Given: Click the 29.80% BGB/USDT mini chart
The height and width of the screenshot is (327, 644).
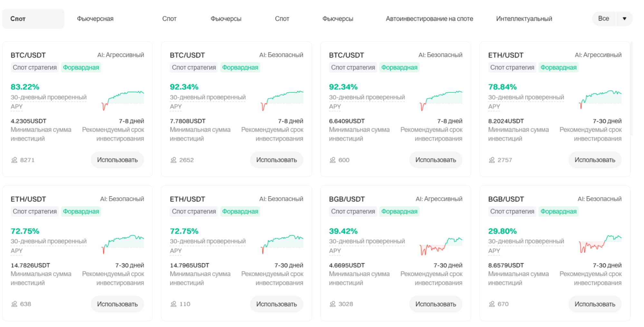Looking at the screenshot, I should pos(600,244).
